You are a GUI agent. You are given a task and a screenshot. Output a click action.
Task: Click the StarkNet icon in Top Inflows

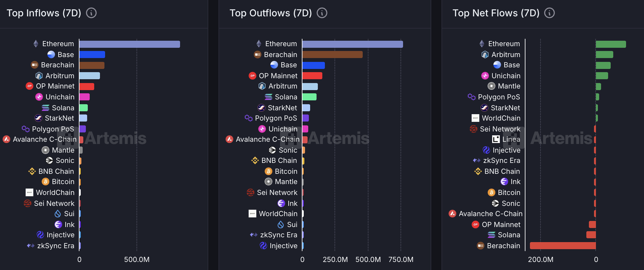pos(38,118)
